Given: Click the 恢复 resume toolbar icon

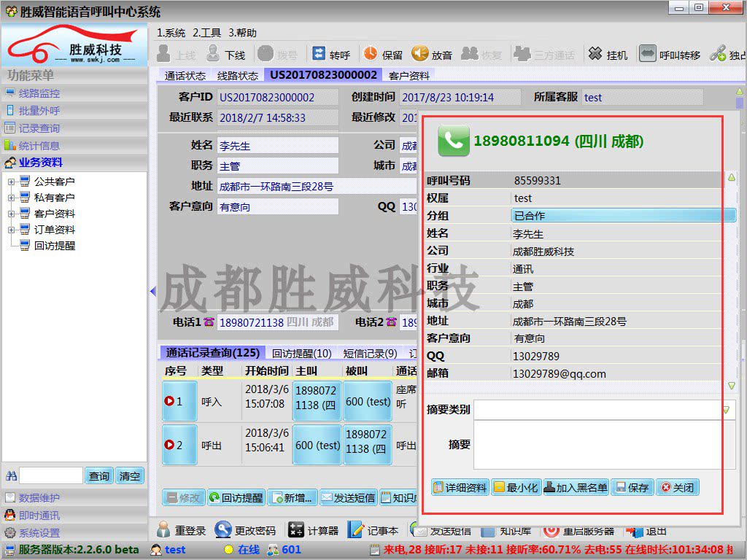Looking at the screenshot, I should click(469, 53).
